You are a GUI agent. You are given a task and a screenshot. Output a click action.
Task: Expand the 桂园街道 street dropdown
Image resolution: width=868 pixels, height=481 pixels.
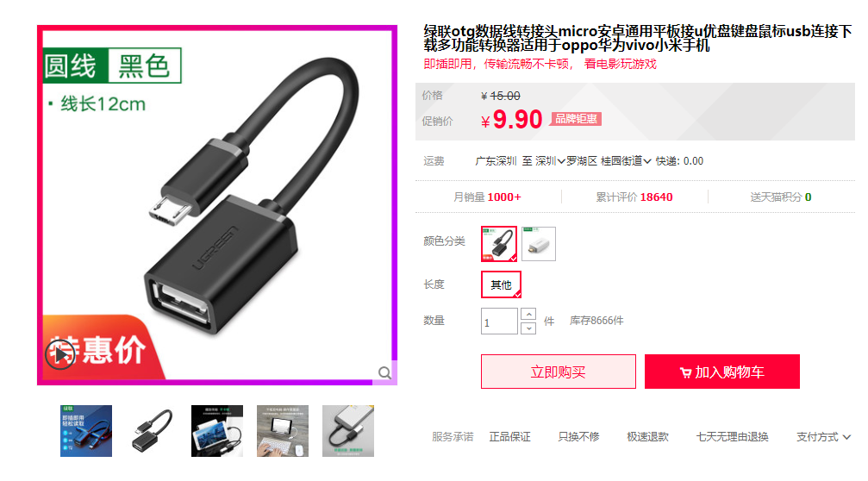tap(626, 161)
